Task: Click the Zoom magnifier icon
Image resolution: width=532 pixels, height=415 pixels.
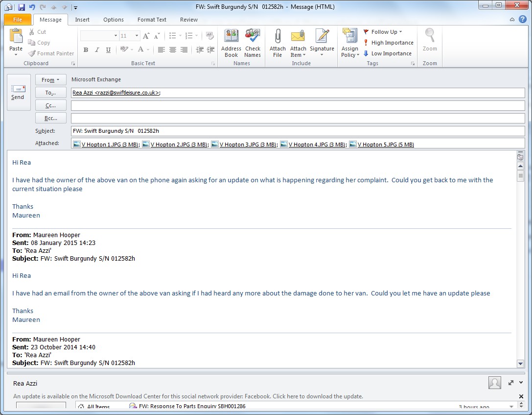Action: (430, 36)
